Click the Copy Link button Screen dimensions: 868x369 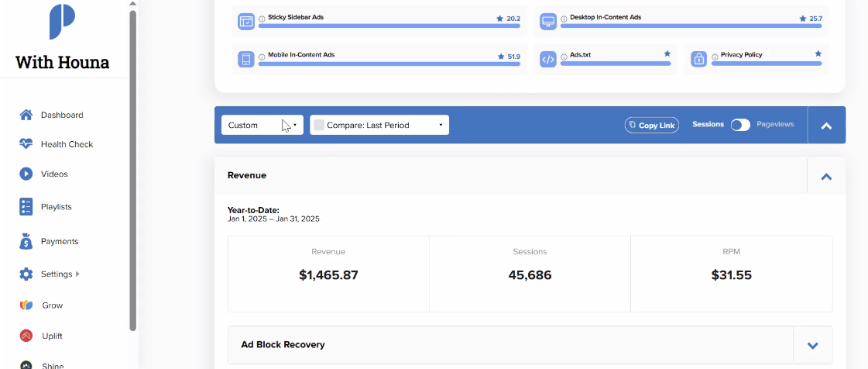pyautogui.click(x=651, y=126)
